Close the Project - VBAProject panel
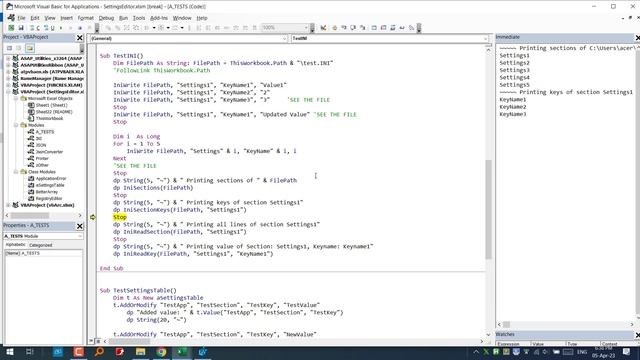This screenshot has height=360, width=640. pyautogui.click(x=80, y=38)
